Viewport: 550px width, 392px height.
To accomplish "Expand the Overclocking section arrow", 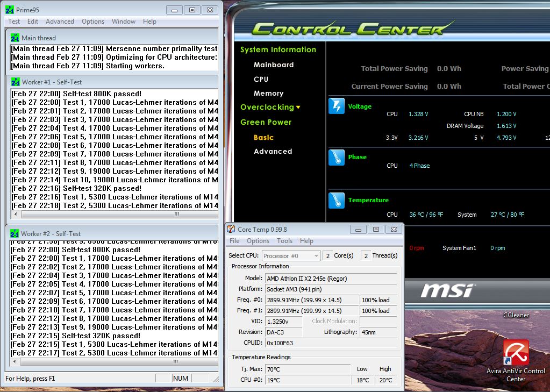I will click(x=298, y=108).
